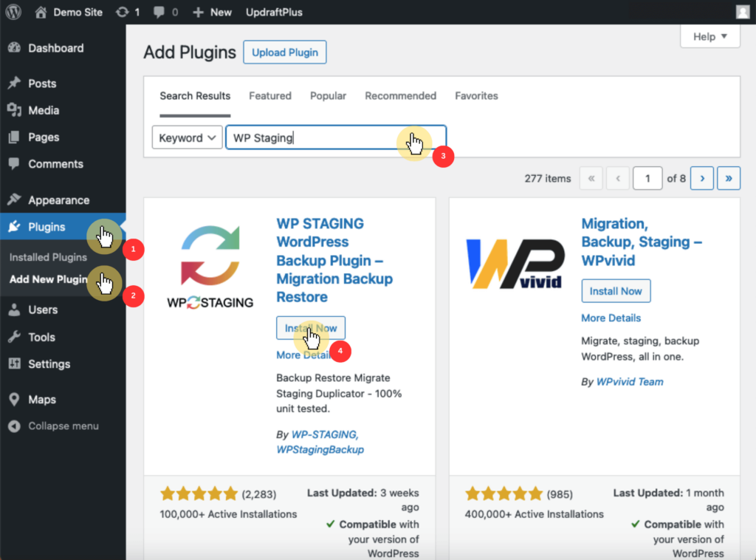This screenshot has height=560, width=756.
Task: Open the Dashboard menu label
Action: 56,48
